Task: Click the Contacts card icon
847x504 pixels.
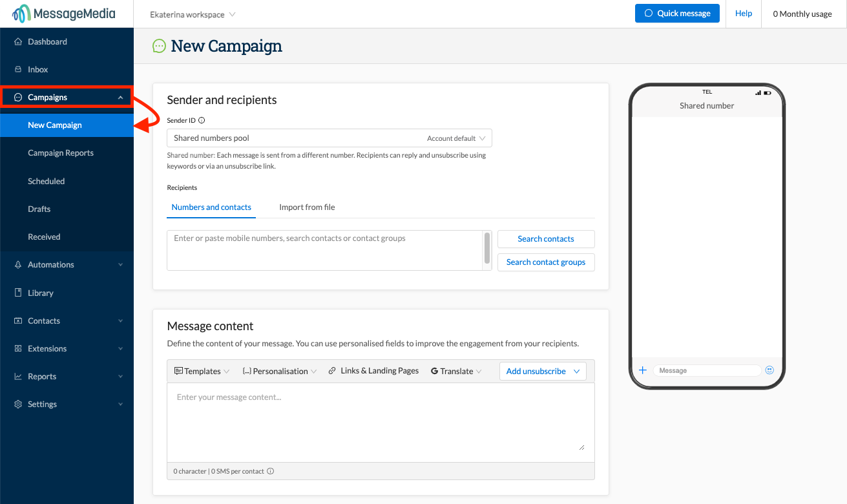Action: click(x=18, y=321)
